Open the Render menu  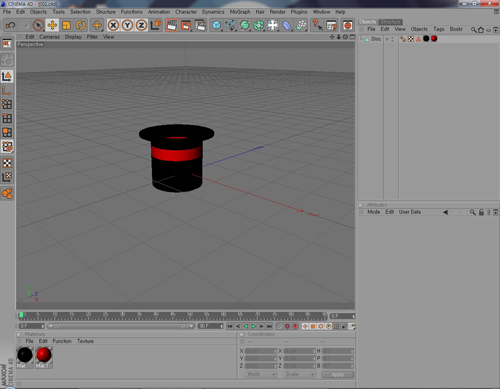[x=277, y=12]
